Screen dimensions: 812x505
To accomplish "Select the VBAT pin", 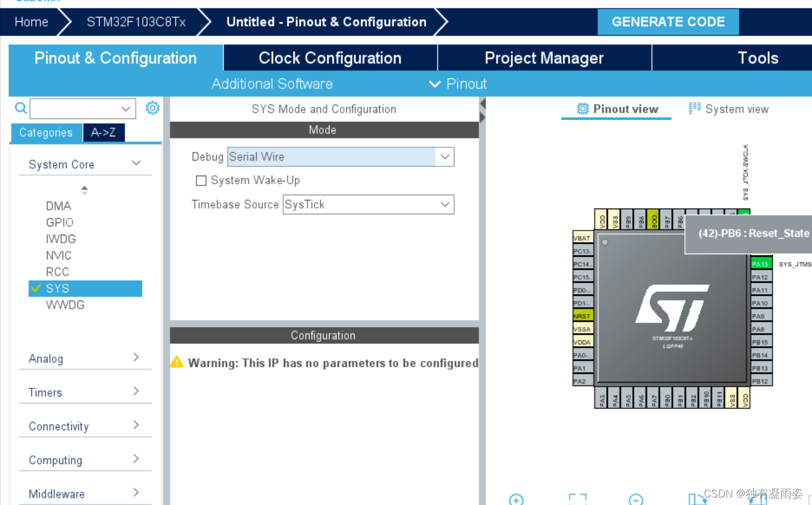I will 583,238.
